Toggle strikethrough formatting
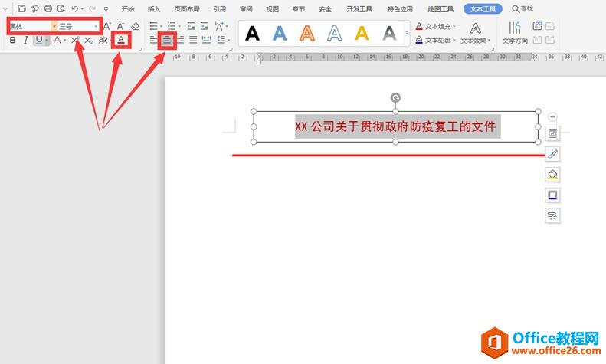Image resolution: width=606 pixels, height=364 pixels. pyautogui.click(x=57, y=40)
